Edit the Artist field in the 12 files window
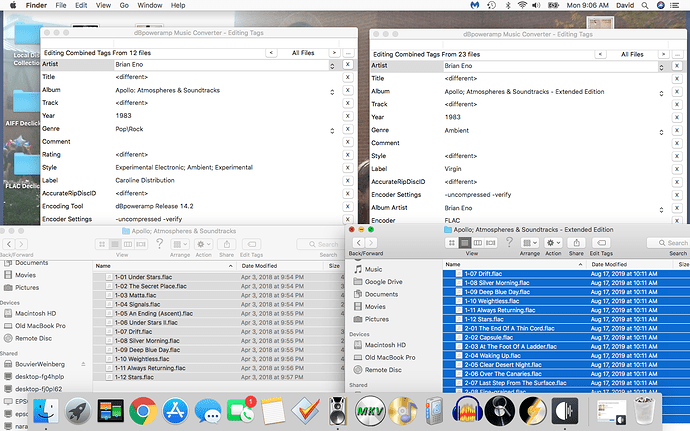Screen dimensions: 690x431 [x=221, y=65]
